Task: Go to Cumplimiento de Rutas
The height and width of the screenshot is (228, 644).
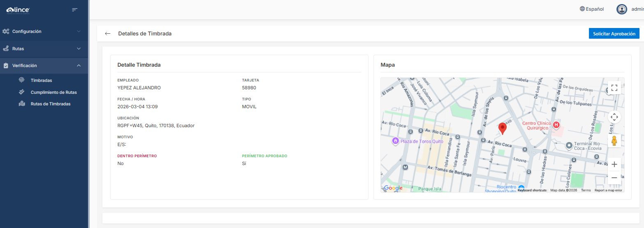Action: pyautogui.click(x=53, y=92)
